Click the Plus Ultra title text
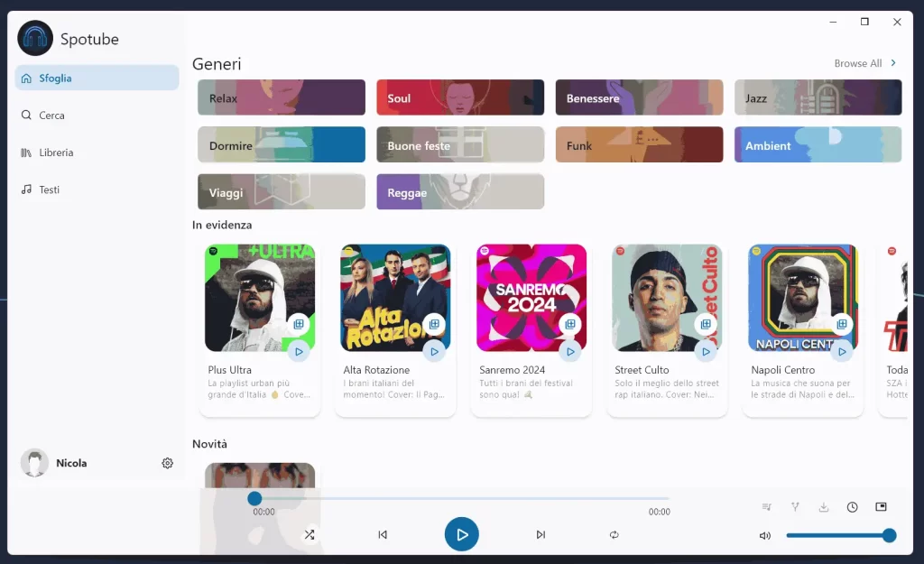This screenshot has width=924, height=564. [x=230, y=370]
